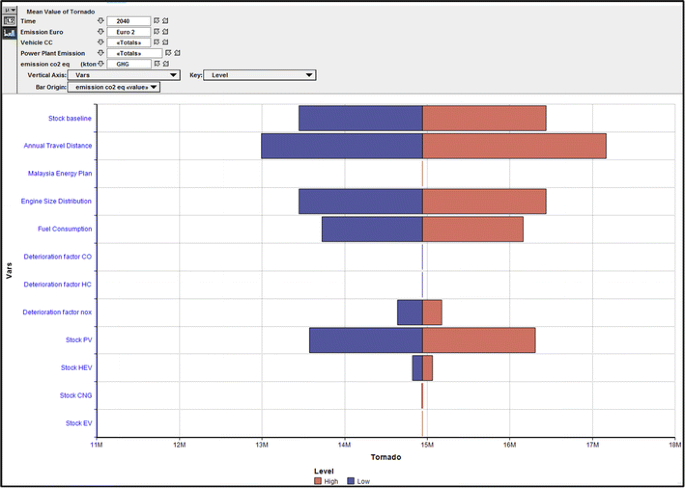Screen dimensions: 685x488
Task: Click the Stock CNG label
Action: point(76,395)
